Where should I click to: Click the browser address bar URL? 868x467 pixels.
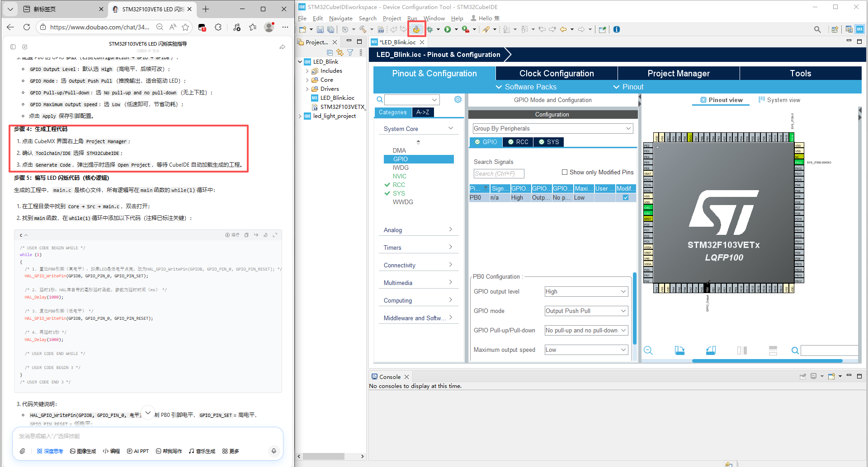(99, 27)
